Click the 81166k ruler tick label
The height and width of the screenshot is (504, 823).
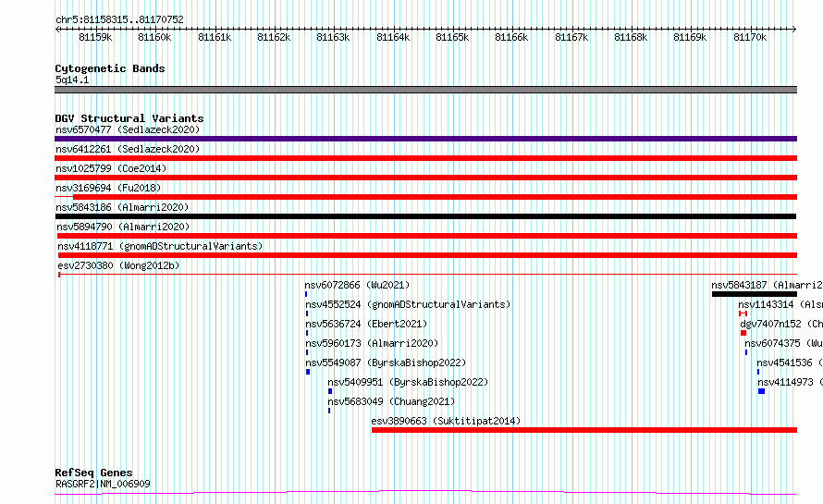pyautogui.click(x=511, y=37)
